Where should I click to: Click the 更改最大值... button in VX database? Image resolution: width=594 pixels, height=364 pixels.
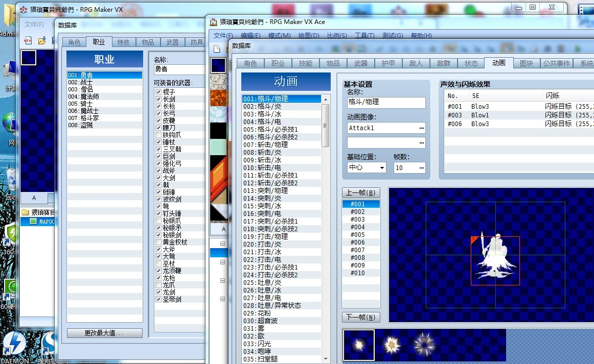[105, 333]
